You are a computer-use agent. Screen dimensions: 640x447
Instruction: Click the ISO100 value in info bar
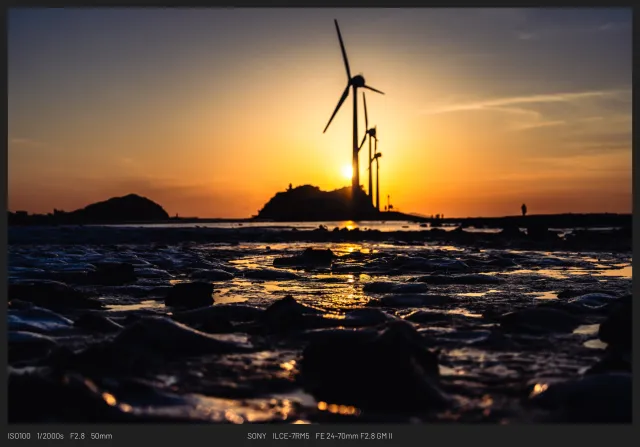[x=20, y=436]
